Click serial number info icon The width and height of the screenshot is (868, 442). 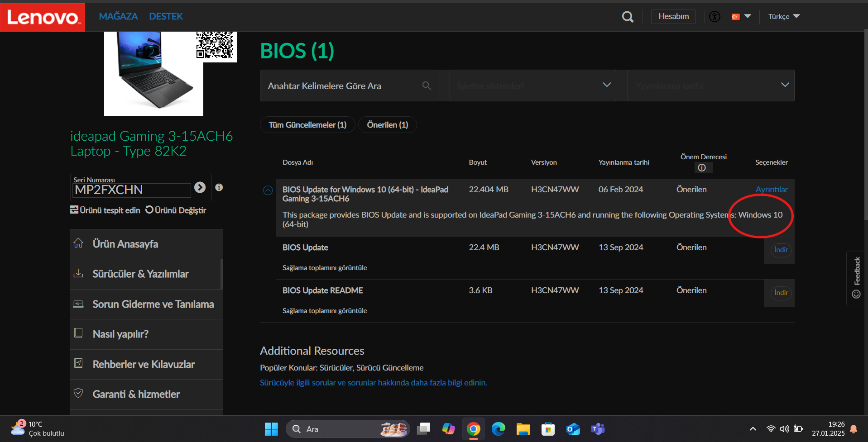tap(219, 187)
